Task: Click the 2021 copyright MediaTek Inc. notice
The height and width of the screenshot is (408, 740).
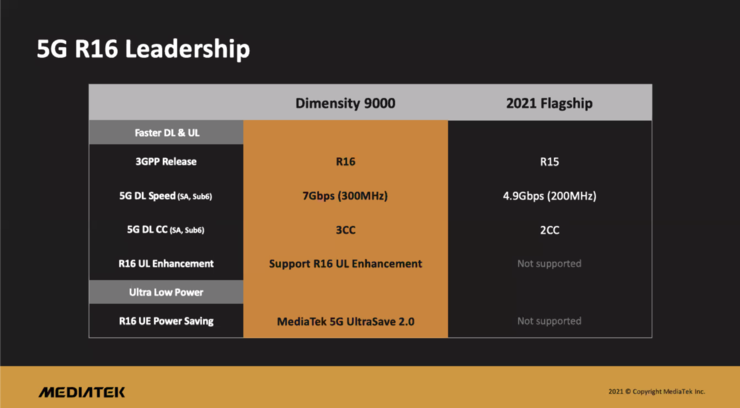Action: click(x=656, y=391)
